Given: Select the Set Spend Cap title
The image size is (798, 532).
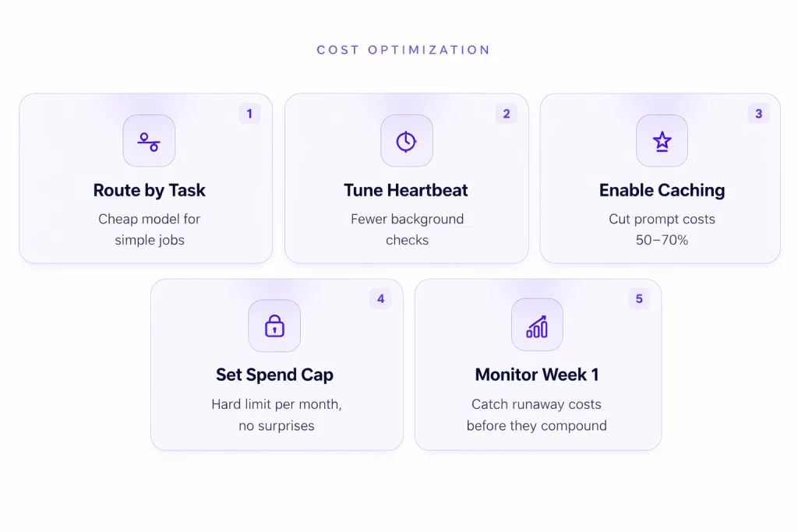Looking at the screenshot, I should click(274, 375).
